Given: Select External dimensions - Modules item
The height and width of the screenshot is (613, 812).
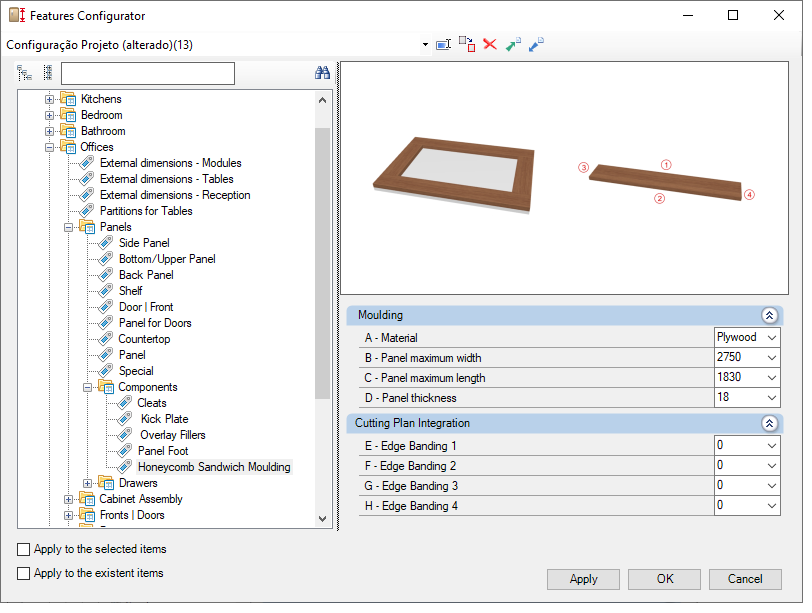Looking at the screenshot, I should click(x=170, y=163).
